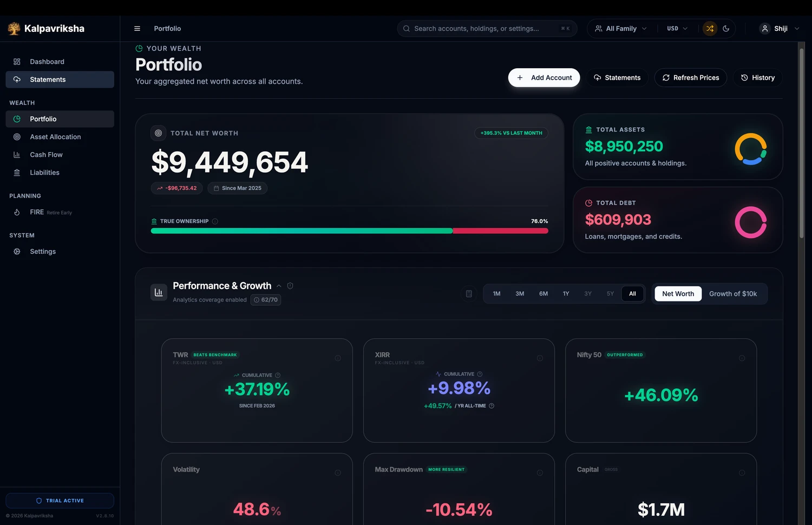Focus the search accounts input field
Screen dimensions: 812x525
coord(487,29)
